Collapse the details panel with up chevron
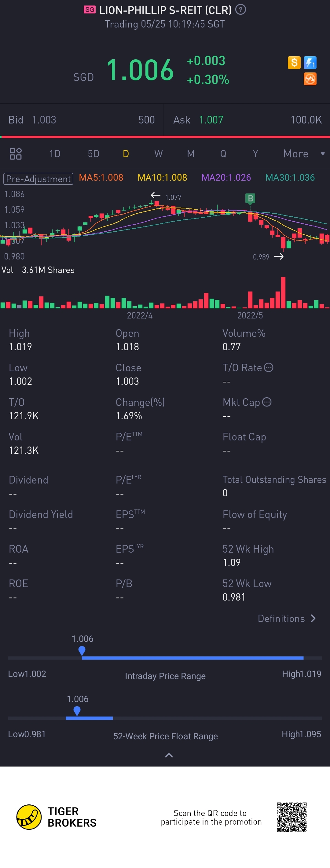Screen dimensions: 330x868 tap(169, 755)
